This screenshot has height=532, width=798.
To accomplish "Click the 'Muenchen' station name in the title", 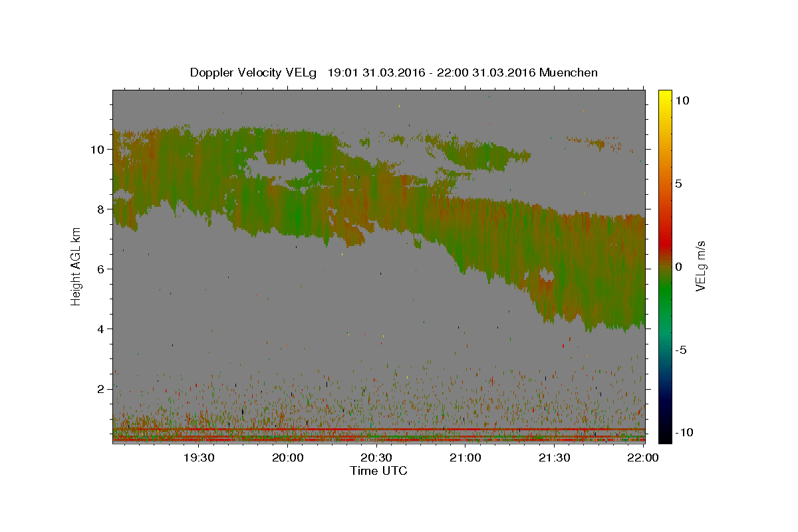I will point(569,72).
